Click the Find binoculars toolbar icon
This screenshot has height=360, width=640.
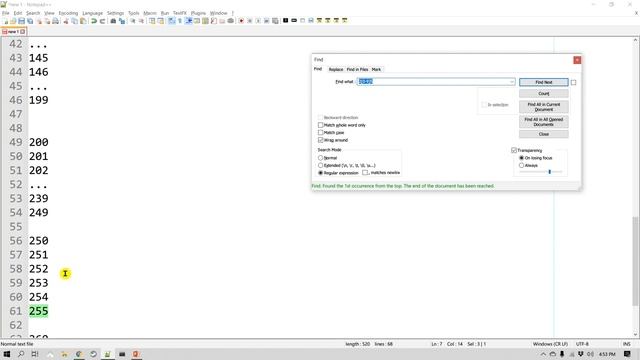(x=113, y=21)
